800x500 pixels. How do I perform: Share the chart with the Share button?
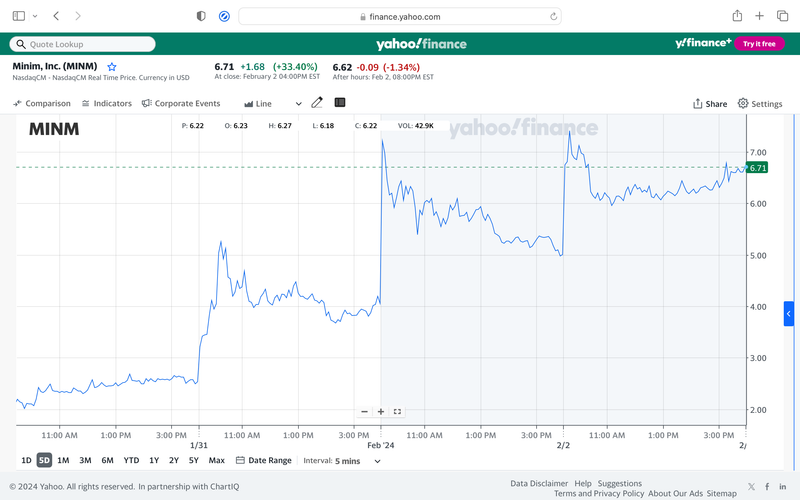(x=710, y=104)
